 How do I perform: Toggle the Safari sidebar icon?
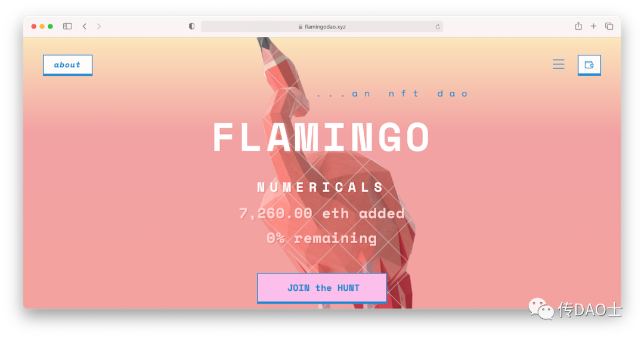(x=67, y=26)
